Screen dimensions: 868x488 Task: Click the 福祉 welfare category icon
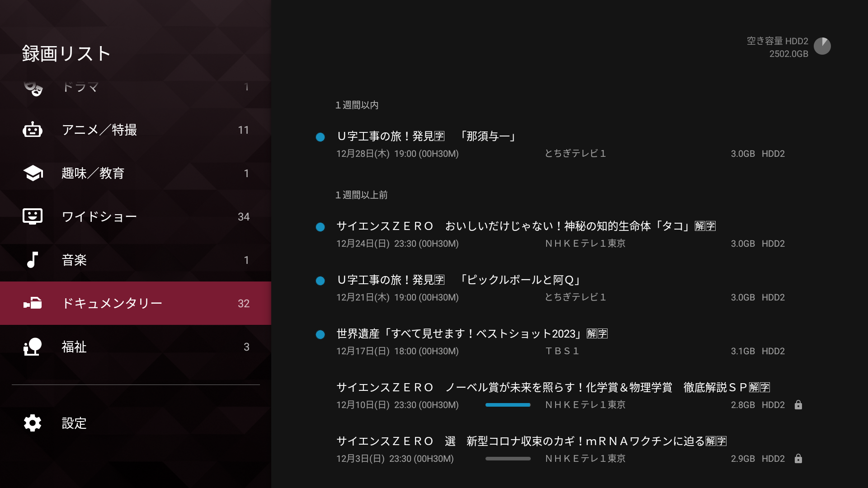(x=33, y=347)
